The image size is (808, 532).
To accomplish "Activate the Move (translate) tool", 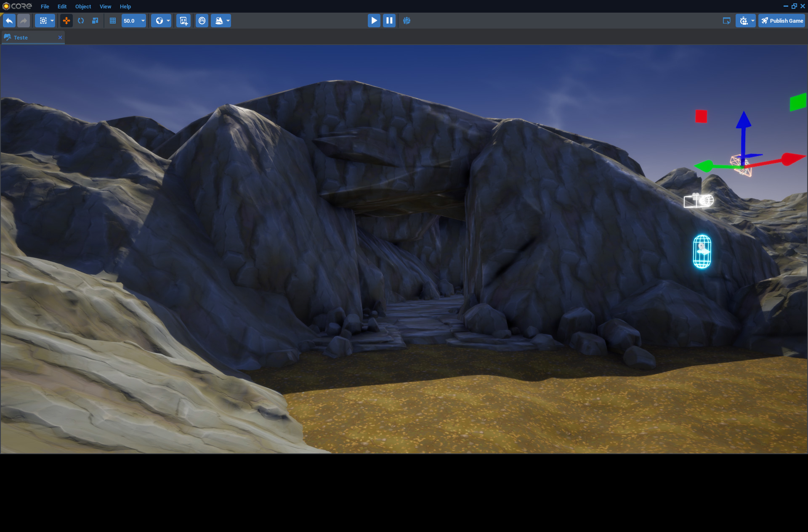I will point(66,21).
